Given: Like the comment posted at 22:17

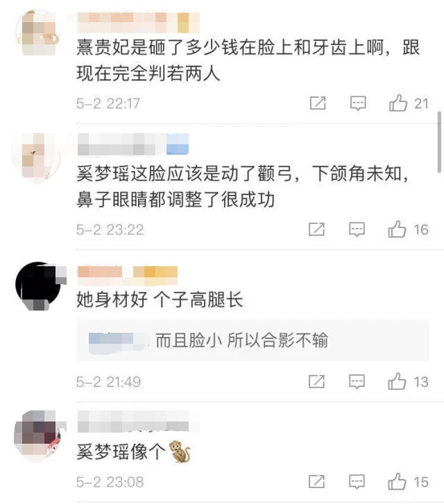Looking at the screenshot, I should click(x=398, y=103).
